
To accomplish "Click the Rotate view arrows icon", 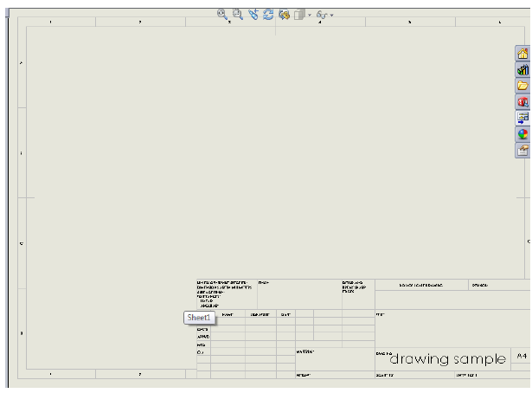I will point(268,14).
